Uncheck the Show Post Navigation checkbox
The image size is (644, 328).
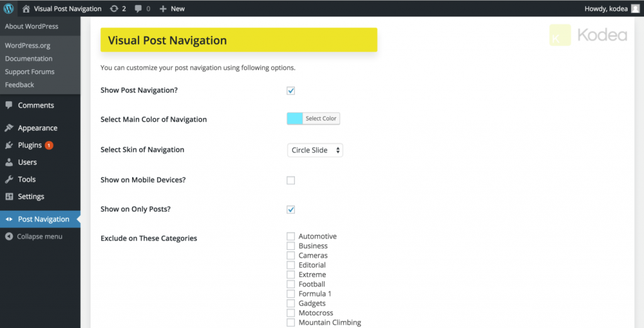click(291, 91)
